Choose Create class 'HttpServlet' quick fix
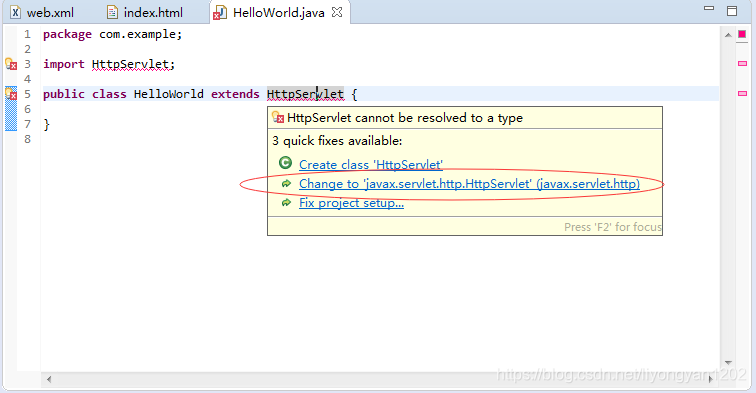Viewport: 756px width, 393px height. [371, 164]
